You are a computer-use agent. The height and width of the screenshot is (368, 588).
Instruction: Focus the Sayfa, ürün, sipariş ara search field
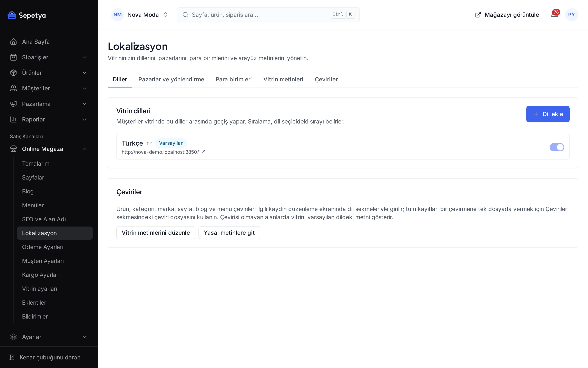click(268, 15)
